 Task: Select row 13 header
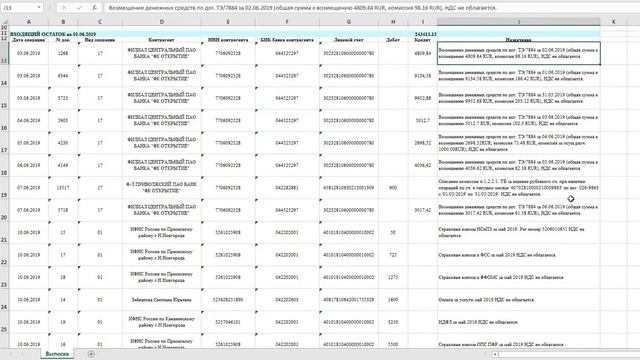coord(4,53)
